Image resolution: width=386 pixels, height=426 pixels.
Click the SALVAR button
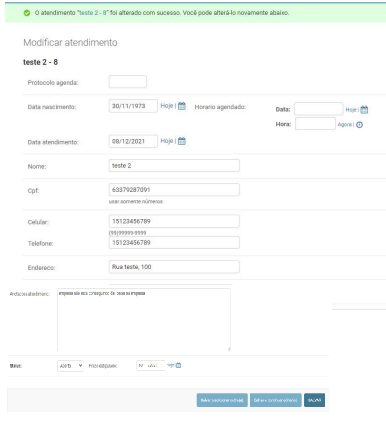314,400
